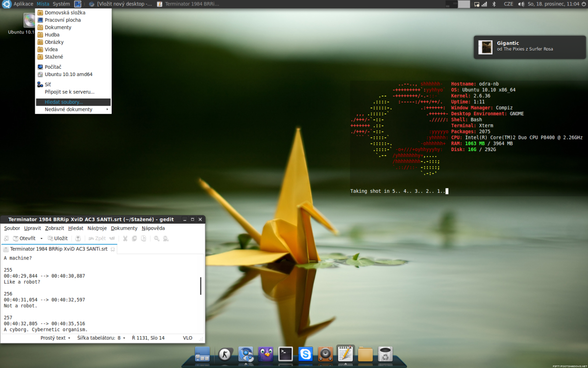
Task: Open the Nápověda menu in gedit
Action: tap(153, 228)
